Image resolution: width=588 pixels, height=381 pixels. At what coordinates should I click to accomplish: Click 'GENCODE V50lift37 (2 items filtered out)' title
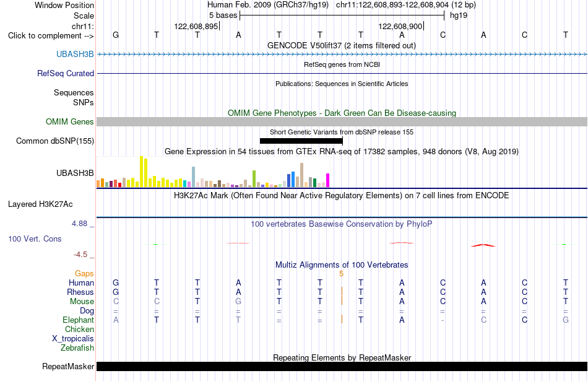point(342,45)
